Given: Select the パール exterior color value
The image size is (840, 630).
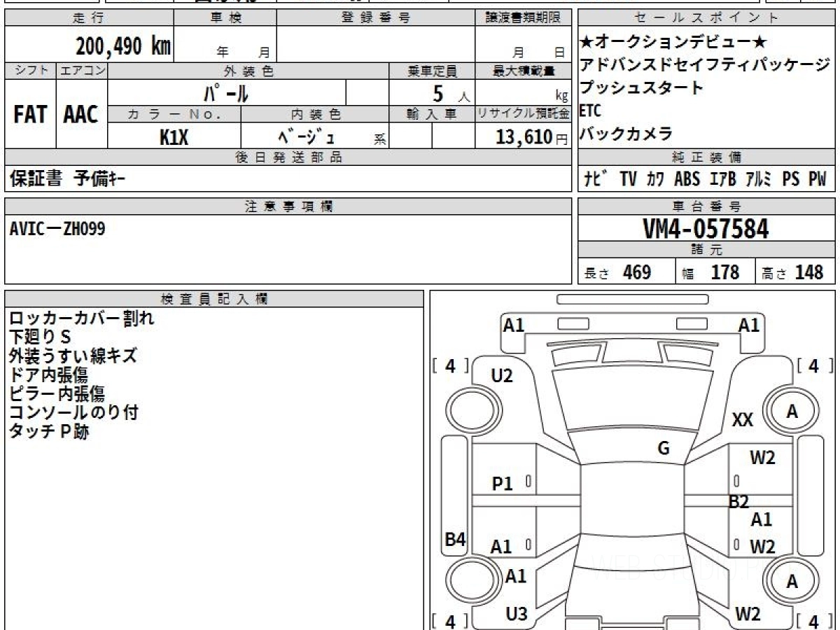Looking at the screenshot, I should (x=227, y=92).
